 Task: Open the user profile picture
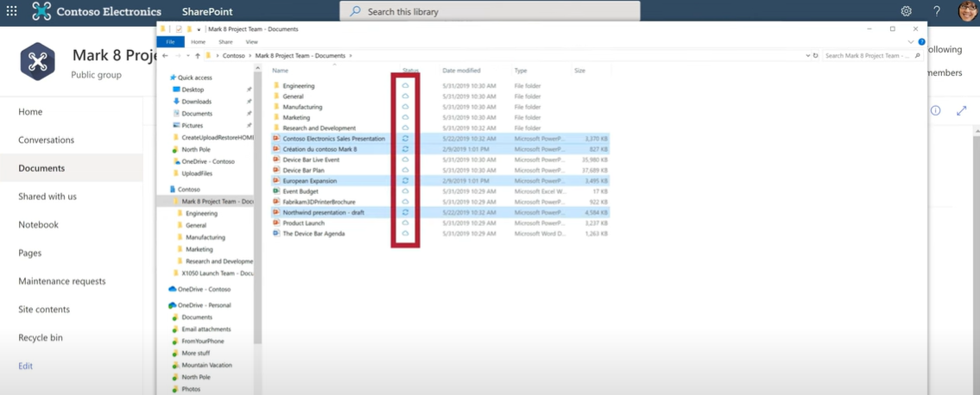(x=968, y=11)
